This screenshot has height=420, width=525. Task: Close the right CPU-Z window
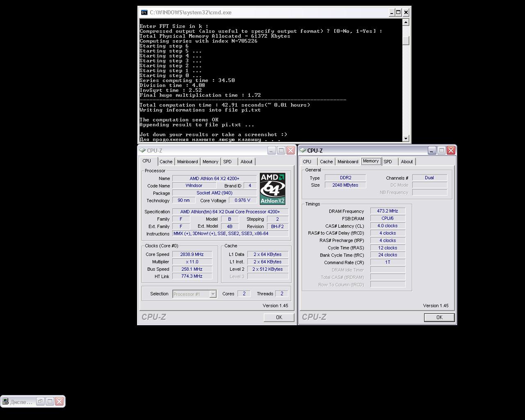coord(451,151)
